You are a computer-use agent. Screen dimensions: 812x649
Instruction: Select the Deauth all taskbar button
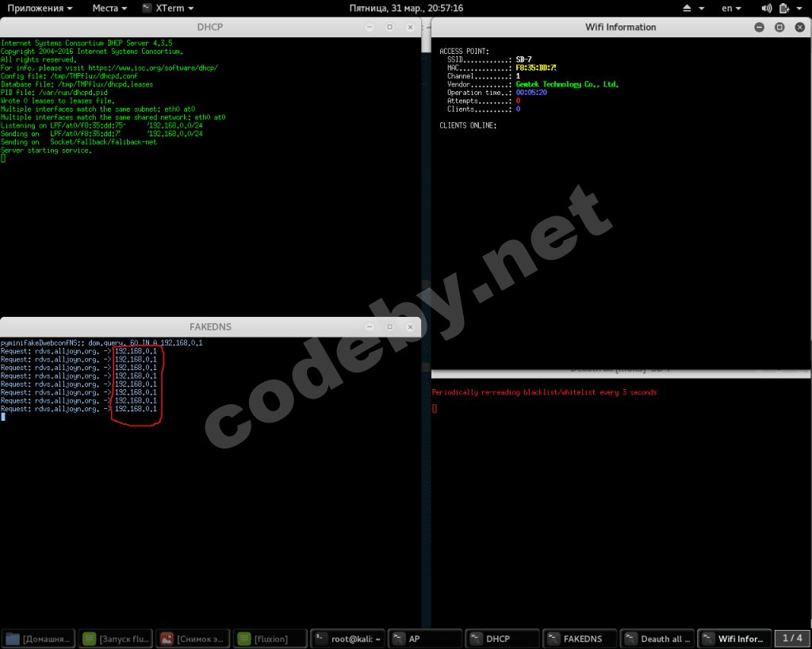click(657, 639)
